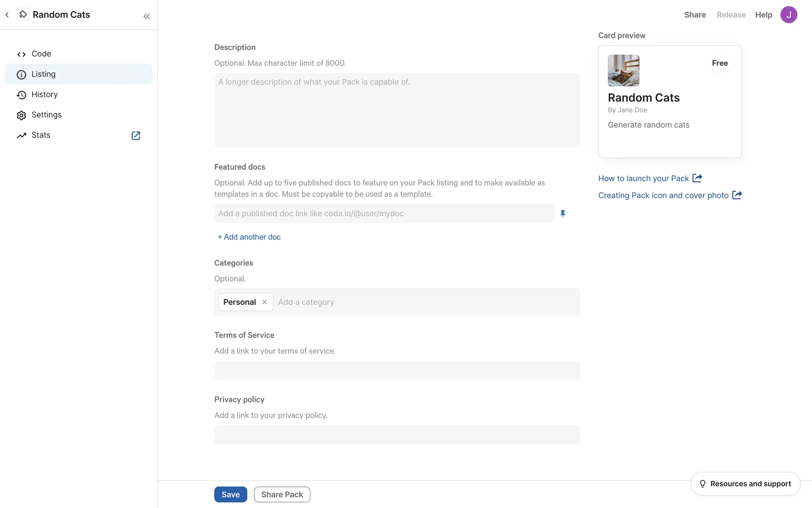Click the cat thumbnail in card preview
This screenshot has width=812, height=508.
click(623, 70)
